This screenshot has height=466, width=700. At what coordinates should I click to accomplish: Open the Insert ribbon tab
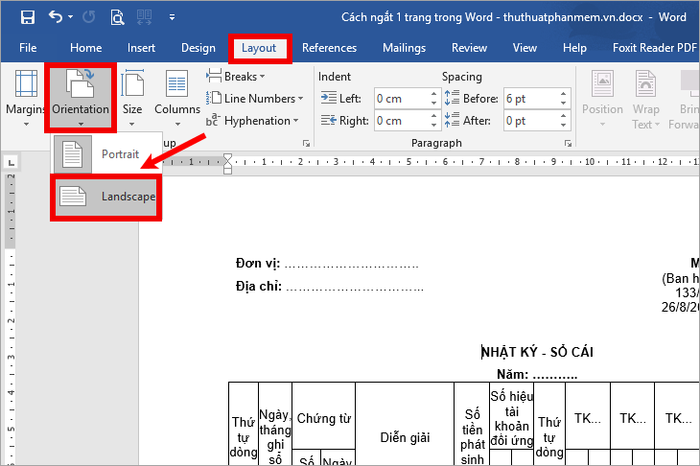coord(141,48)
